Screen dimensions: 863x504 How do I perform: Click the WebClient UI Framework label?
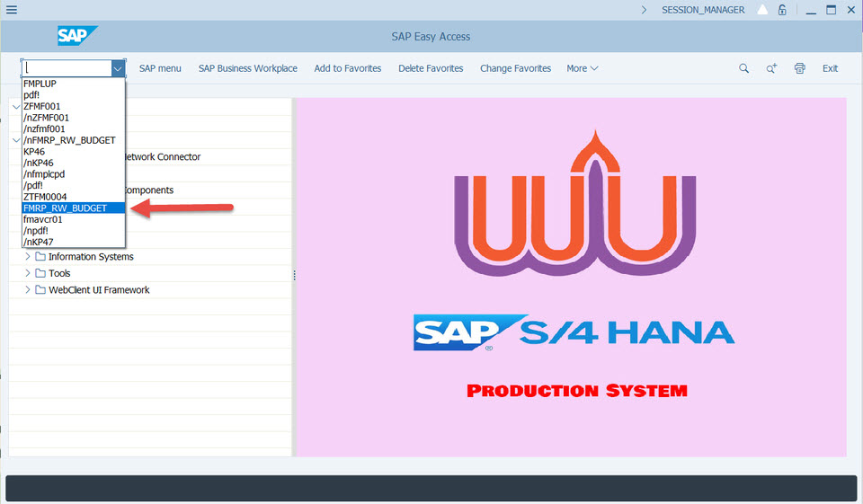coord(99,289)
